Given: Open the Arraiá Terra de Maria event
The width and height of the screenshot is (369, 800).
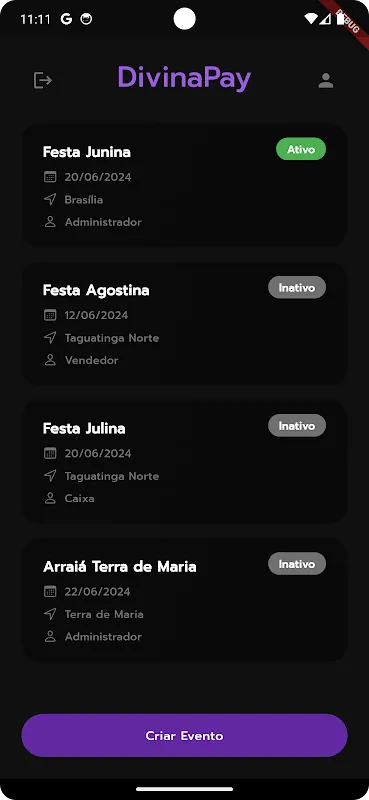Looking at the screenshot, I should [x=184, y=600].
